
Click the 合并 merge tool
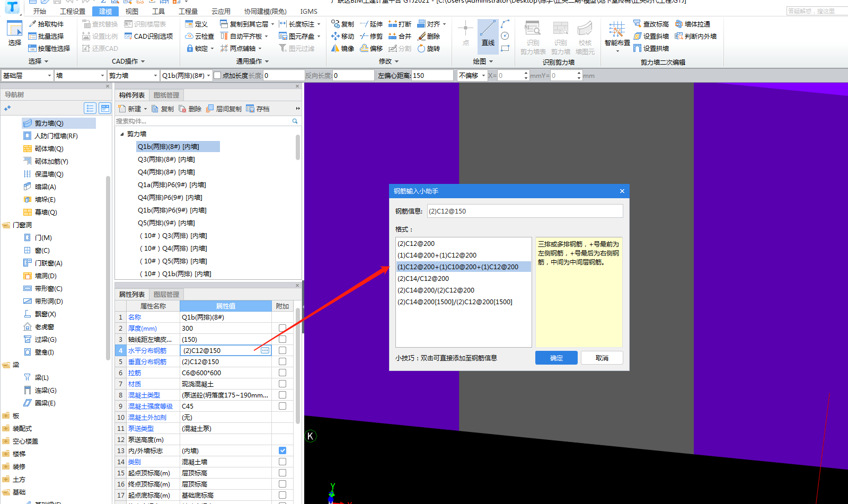click(x=400, y=36)
